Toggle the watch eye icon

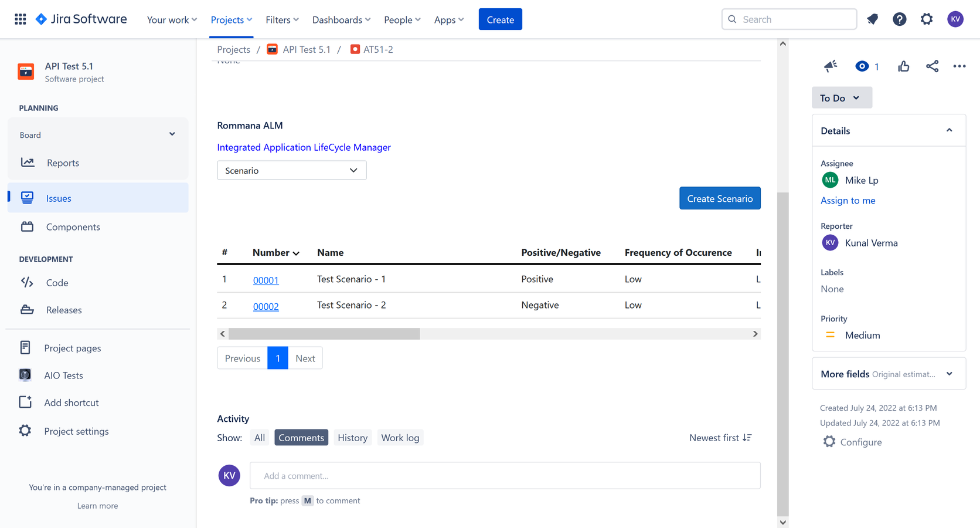862,66
